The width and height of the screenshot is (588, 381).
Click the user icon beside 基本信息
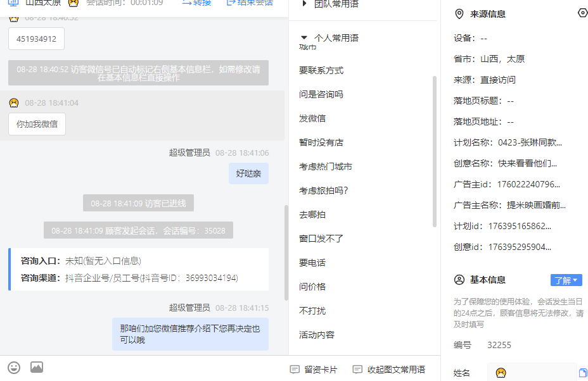pos(459,280)
